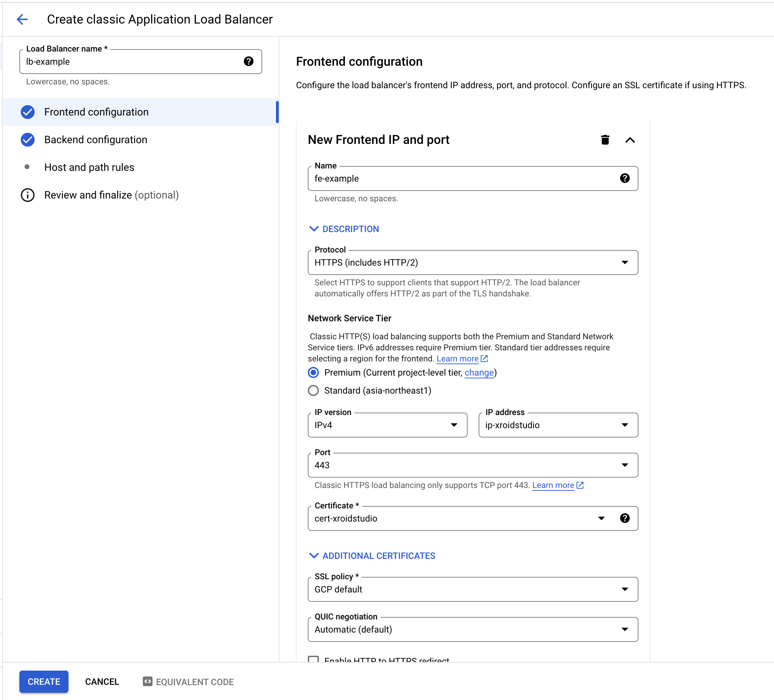Click the change project-level tier link
The width and height of the screenshot is (774, 700).
click(x=479, y=372)
